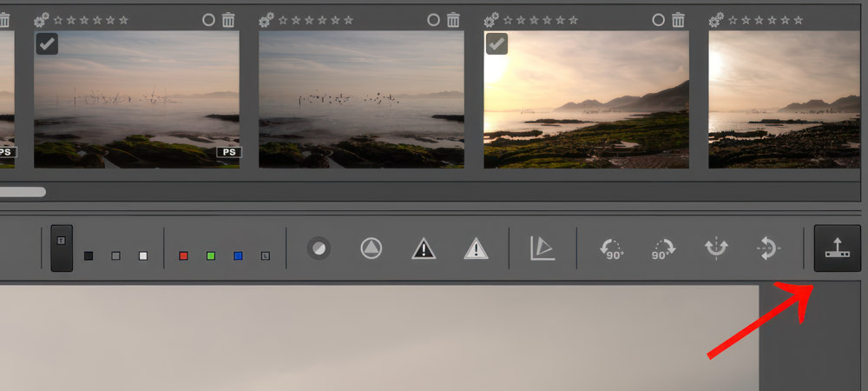Click the PS badge on the checked misty thumbnail
This screenshot has width=868, height=391.
point(228,152)
